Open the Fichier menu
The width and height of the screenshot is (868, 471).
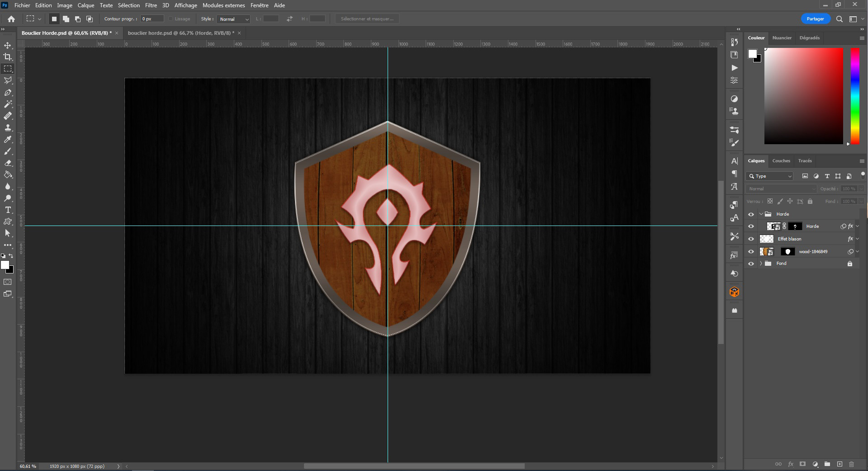pos(22,5)
